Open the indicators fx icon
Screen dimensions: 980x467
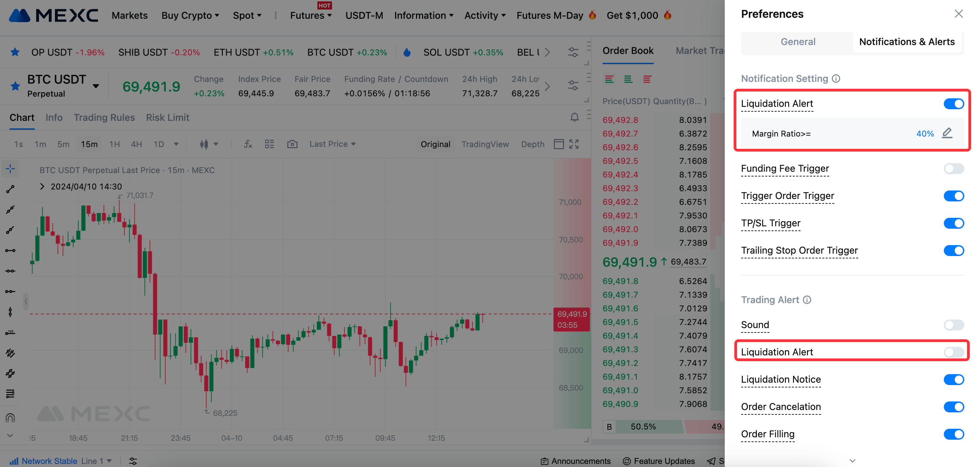248,144
